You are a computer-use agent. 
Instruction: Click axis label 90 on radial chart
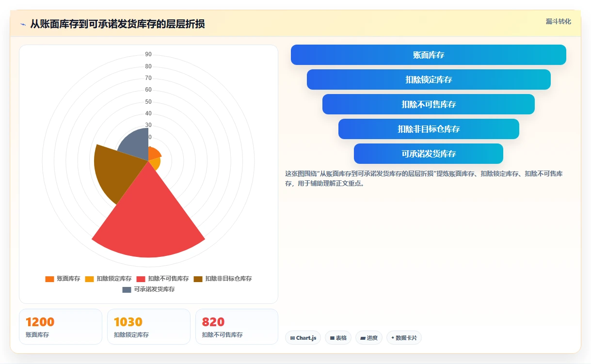(x=148, y=54)
